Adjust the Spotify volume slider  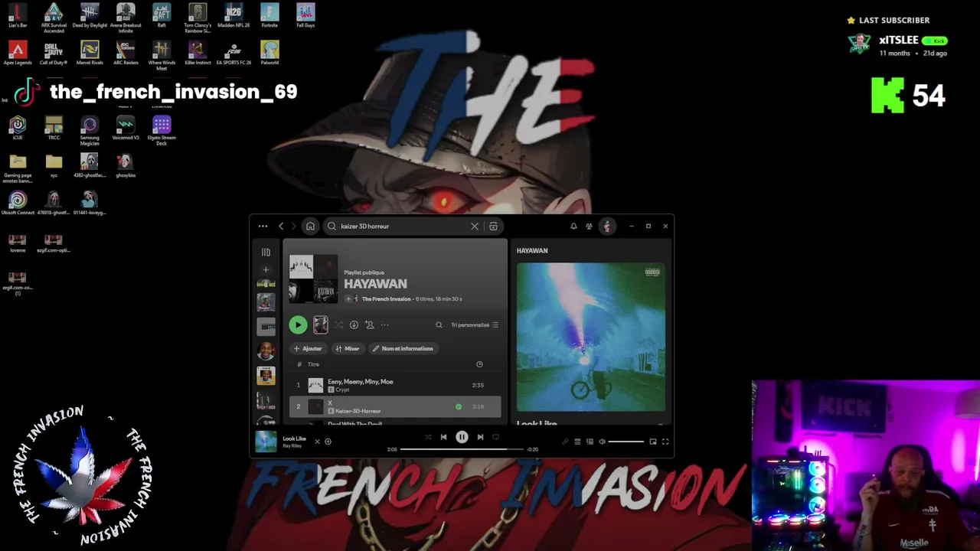click(x=626, y=442)
